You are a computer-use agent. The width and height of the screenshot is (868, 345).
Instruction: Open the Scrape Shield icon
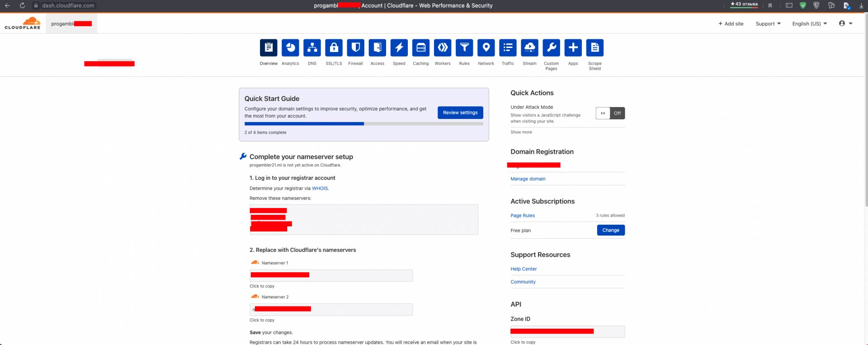(x=594, y=48)
